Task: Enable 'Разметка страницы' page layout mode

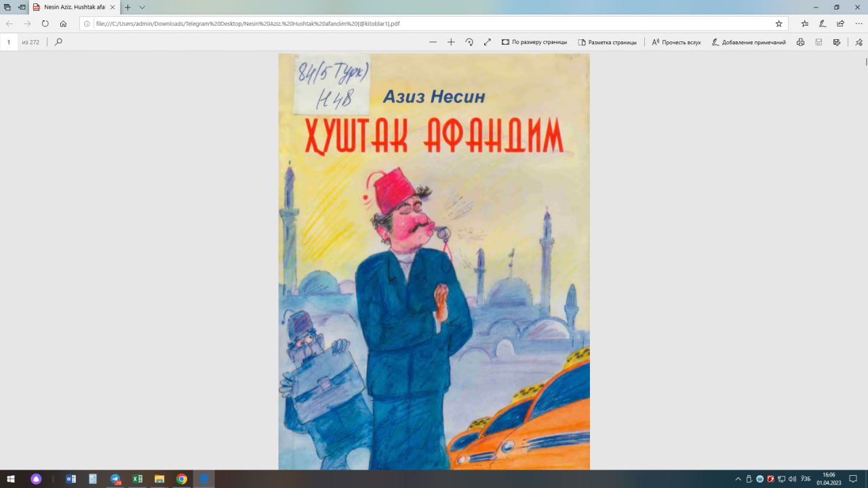Action: tap(608, 41)
